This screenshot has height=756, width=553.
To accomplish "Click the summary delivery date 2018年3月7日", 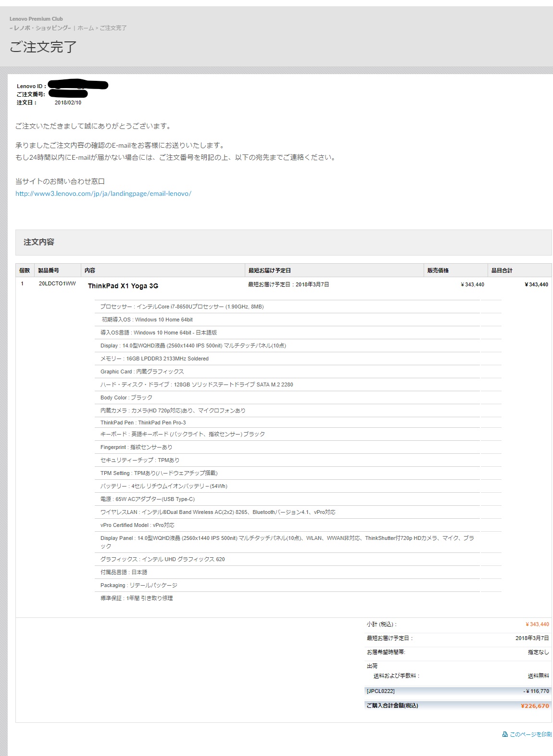I will click(x=532, y=638).
